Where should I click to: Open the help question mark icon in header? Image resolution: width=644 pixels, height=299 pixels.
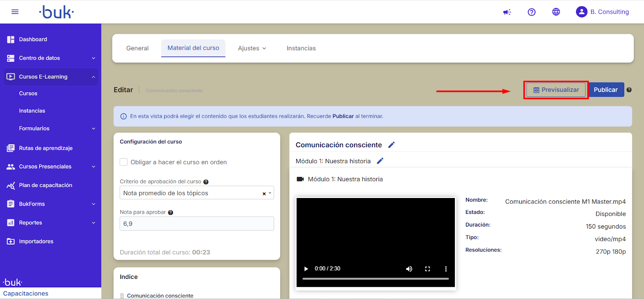532,12
